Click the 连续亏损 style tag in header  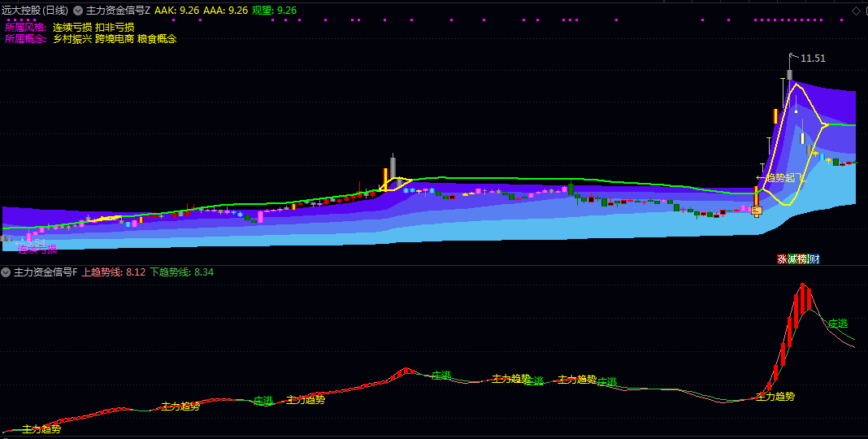coord(72,27)
